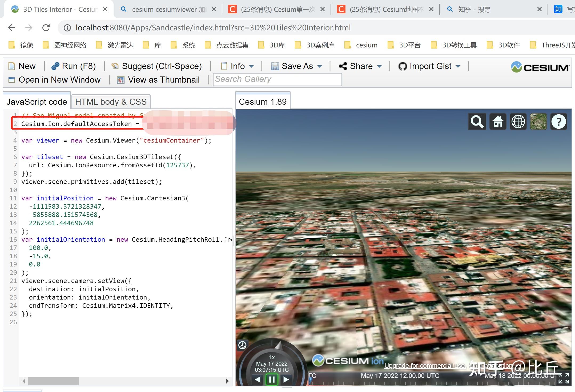Expand the Save As dropdown
The image size is (575, 392).
(297, 66)
